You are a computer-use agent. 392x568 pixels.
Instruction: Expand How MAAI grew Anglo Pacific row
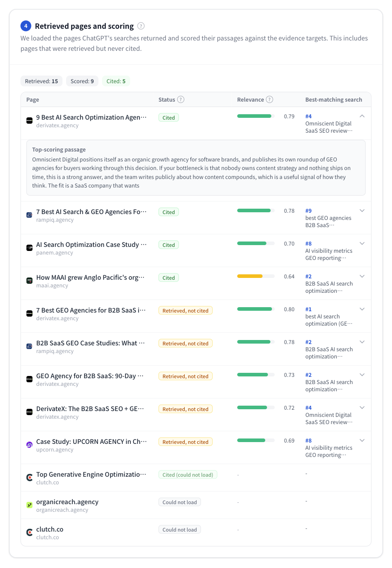click(362, 276)
